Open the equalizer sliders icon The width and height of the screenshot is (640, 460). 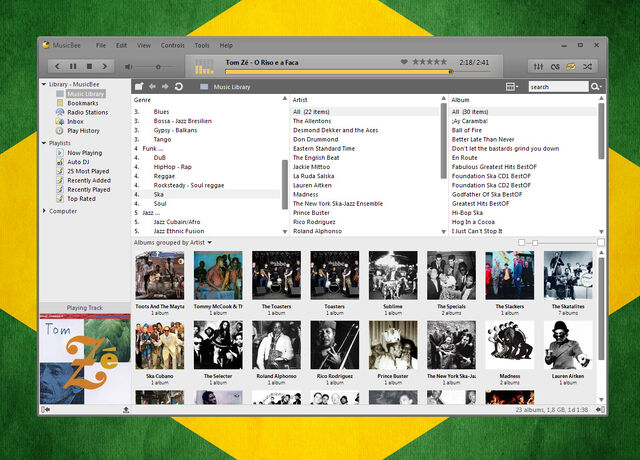538,67
